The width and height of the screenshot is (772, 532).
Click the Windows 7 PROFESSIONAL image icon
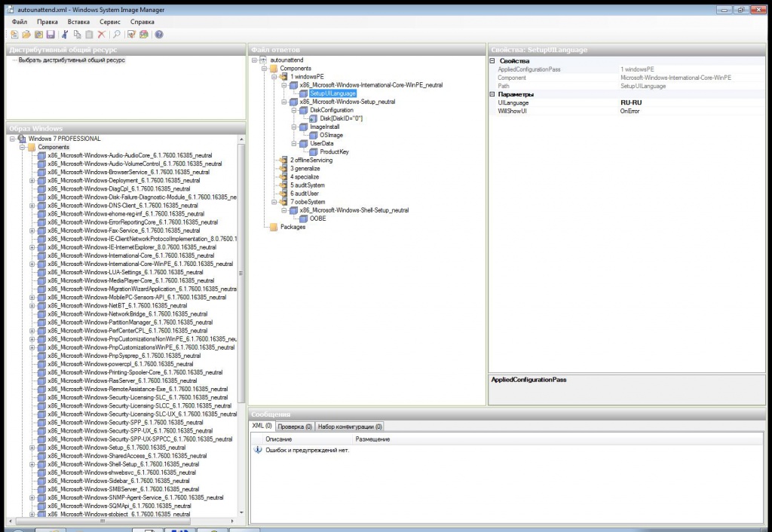coord(22,139)
